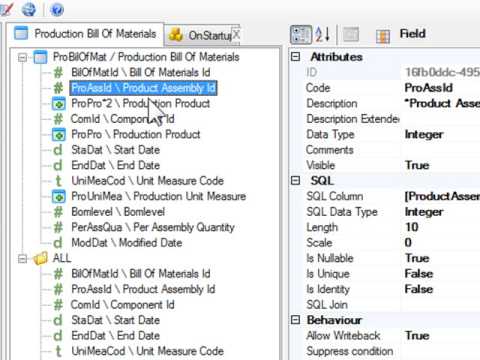
Task: Click relation icon beside ProPro*2
Action: (59, 104)
